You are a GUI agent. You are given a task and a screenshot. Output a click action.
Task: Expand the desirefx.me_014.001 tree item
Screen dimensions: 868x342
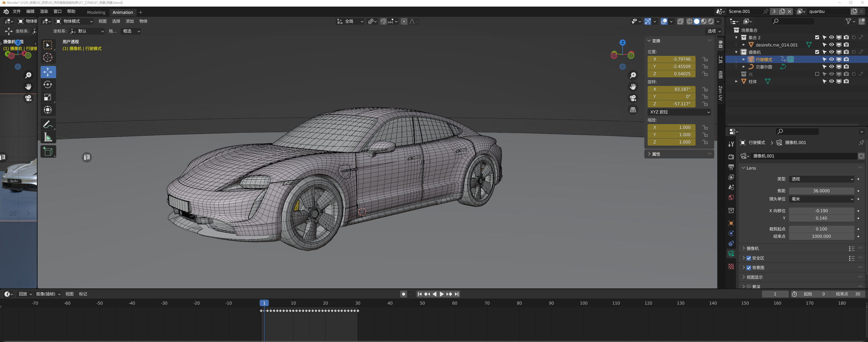point(744,45)
